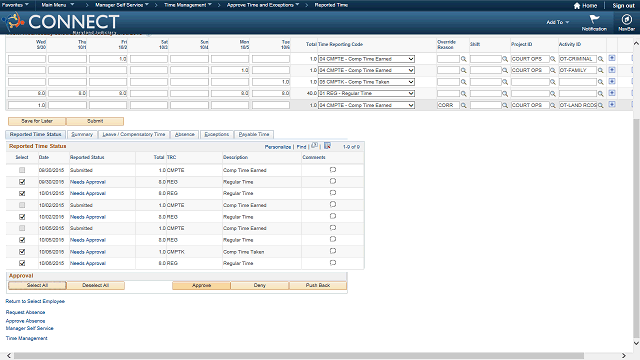This screenshot has height=360, width=640.
Task: Uncheck 10/02/2015 Regular Time row
Action: coord(22,217)
